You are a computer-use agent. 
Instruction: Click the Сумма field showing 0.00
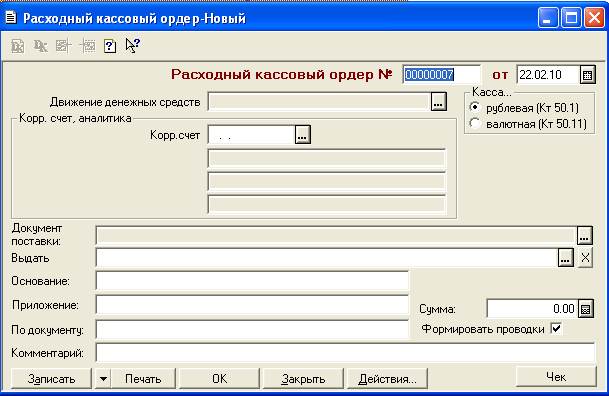click(x=532, y=309)
